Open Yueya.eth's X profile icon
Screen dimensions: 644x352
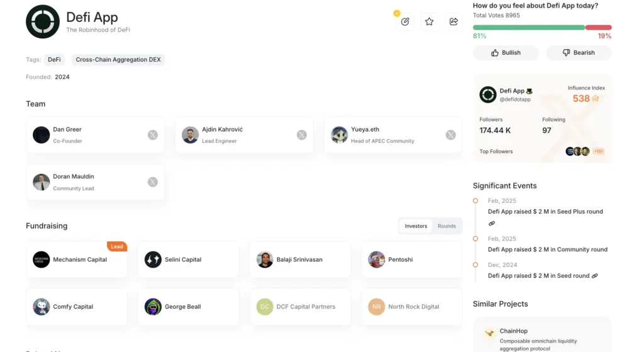(x=450, y=135)
